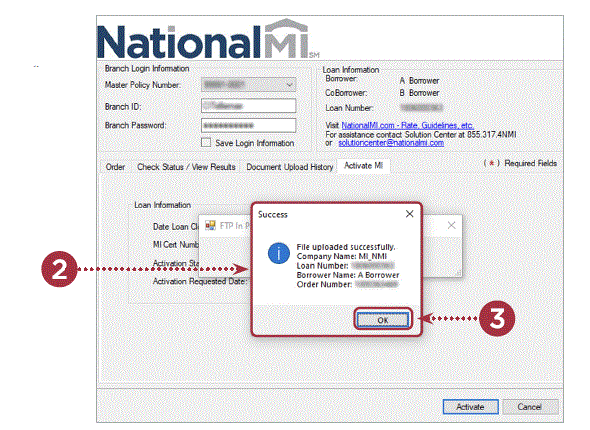This screenshot has width=590, height=430.
Task: Open NationalMI.com Rate, Guidelines link
Action: tap(408, 125)
